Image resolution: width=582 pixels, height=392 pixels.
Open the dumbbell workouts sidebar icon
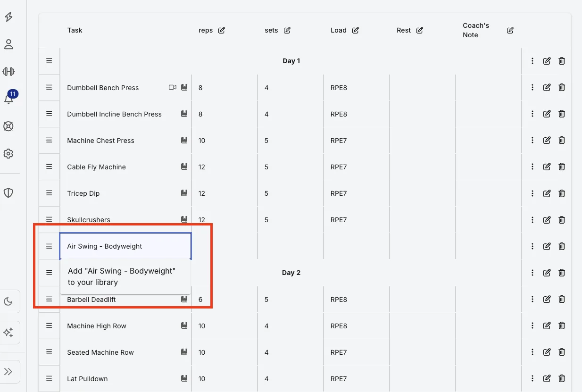pyautogui.click(x=8, y=72)
